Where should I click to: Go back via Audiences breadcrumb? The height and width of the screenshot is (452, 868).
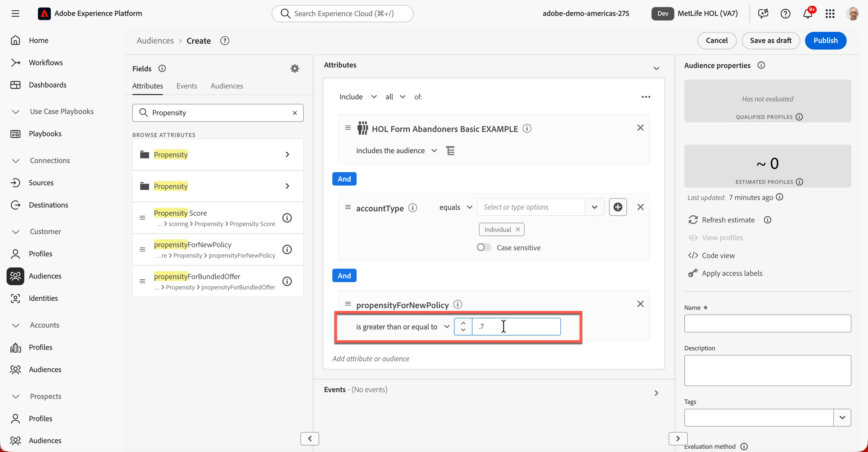155,40
